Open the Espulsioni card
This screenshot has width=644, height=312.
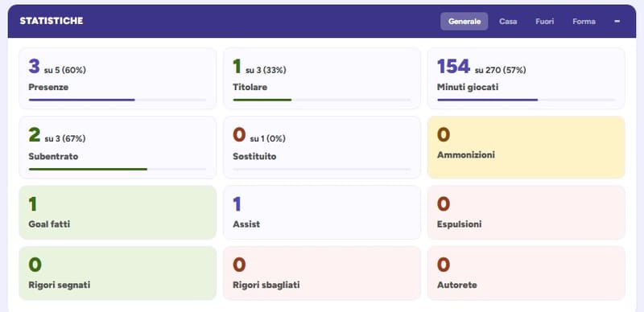click(526, 212)
